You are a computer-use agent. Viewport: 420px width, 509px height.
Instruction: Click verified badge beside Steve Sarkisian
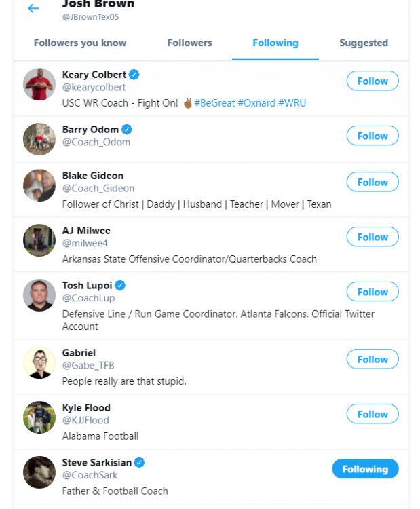[139, 463]
